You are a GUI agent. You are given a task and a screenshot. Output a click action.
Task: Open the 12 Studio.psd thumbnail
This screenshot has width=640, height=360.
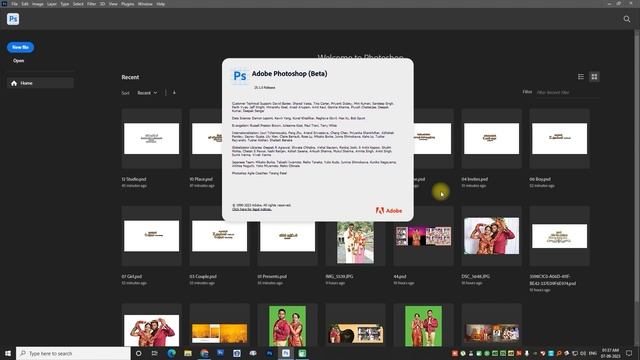pos(151,138)
